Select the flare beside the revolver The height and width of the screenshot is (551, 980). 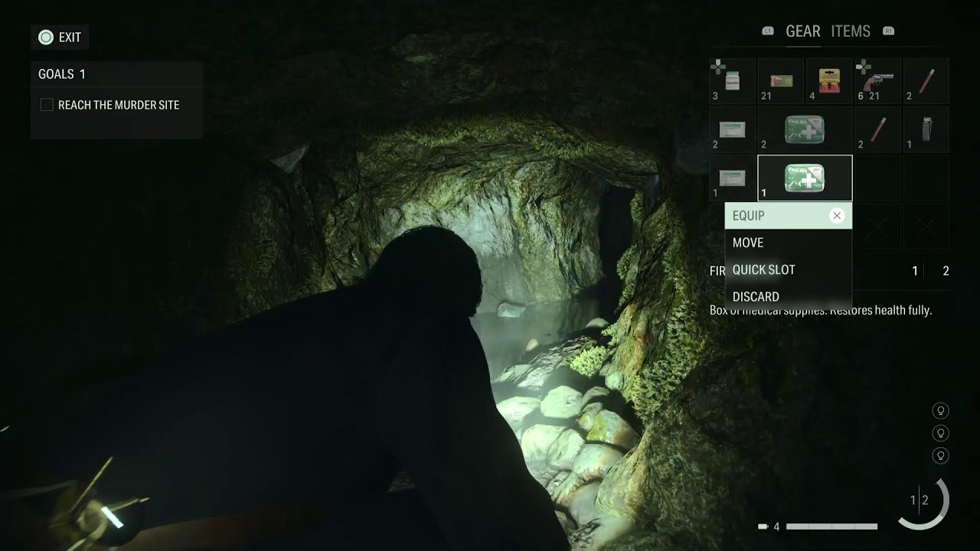point(926,81)
